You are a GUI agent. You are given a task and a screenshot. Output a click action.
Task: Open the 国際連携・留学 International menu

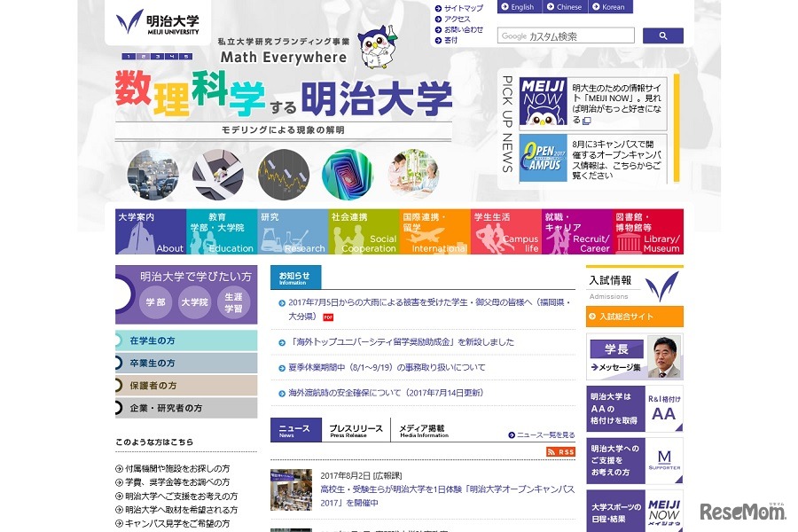[434, 231]
